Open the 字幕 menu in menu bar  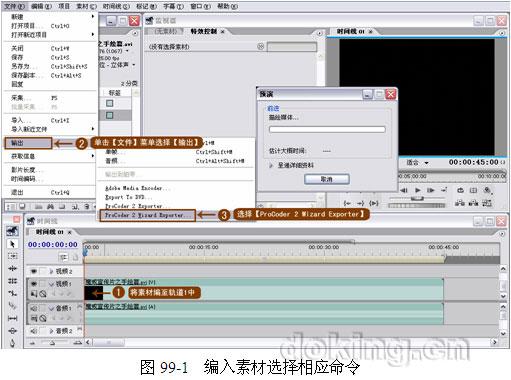click(x=173, y=6)
